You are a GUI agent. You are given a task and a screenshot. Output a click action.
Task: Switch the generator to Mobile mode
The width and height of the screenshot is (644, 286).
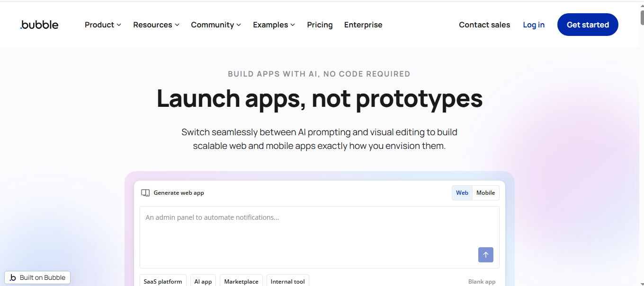[485, 193]
